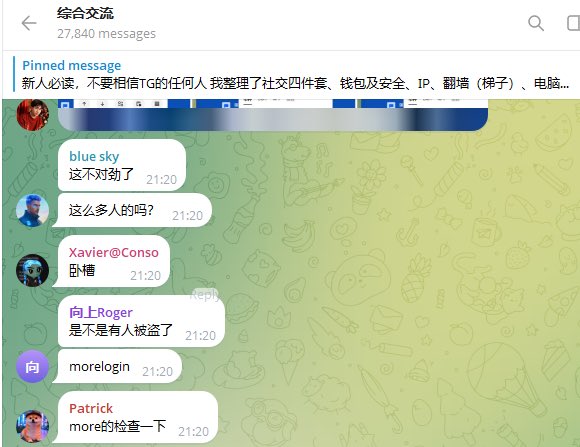Open chat search with the magnifier icon
This screenshot has height=447, width=580.
(536, 23)
